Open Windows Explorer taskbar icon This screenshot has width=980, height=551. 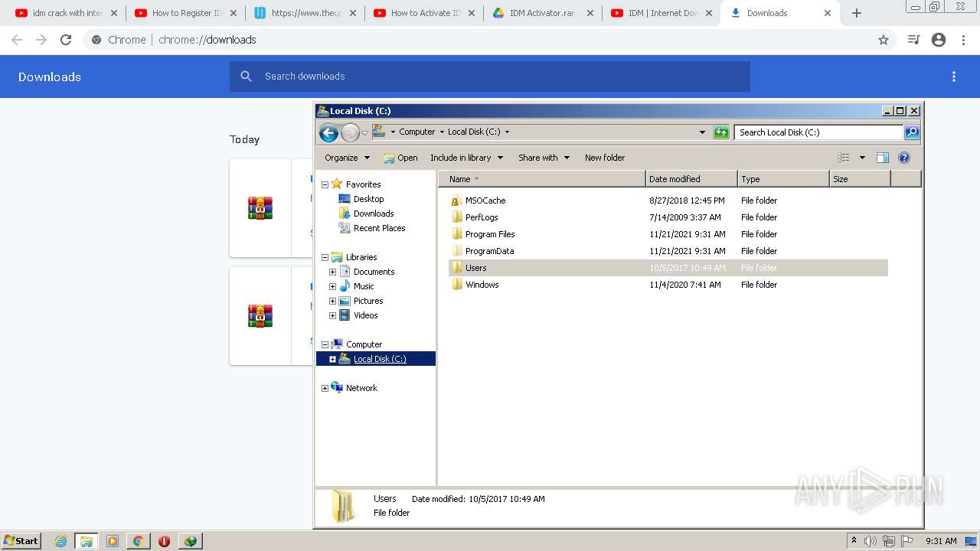[87, 541]
